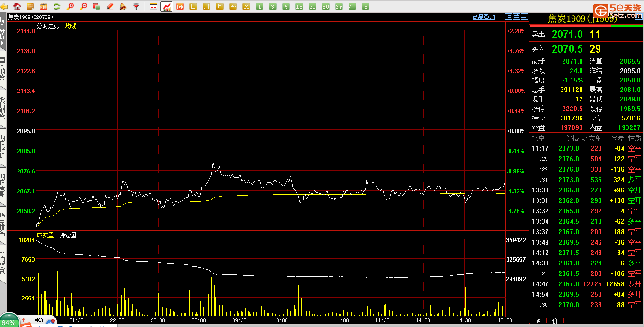Select the 笔 tab below the trade list

[x=537, y=321]
